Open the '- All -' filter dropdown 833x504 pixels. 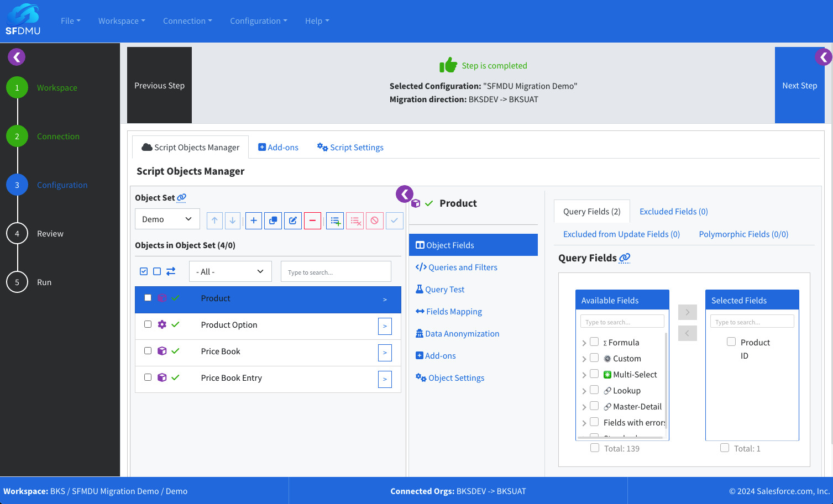pyautogui.click(x=230, y=272)
